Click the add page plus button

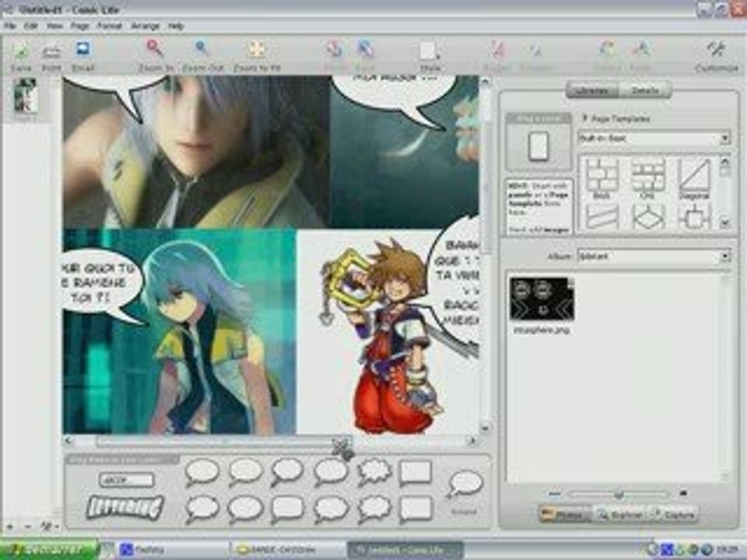[x=10, y=527]
